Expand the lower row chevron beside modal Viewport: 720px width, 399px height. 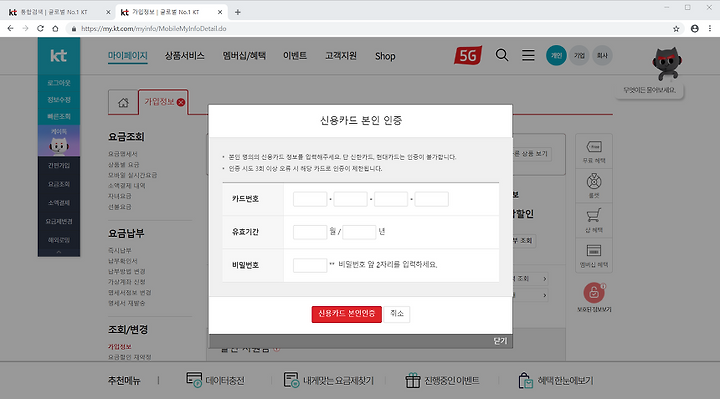(x=545, y=295)
